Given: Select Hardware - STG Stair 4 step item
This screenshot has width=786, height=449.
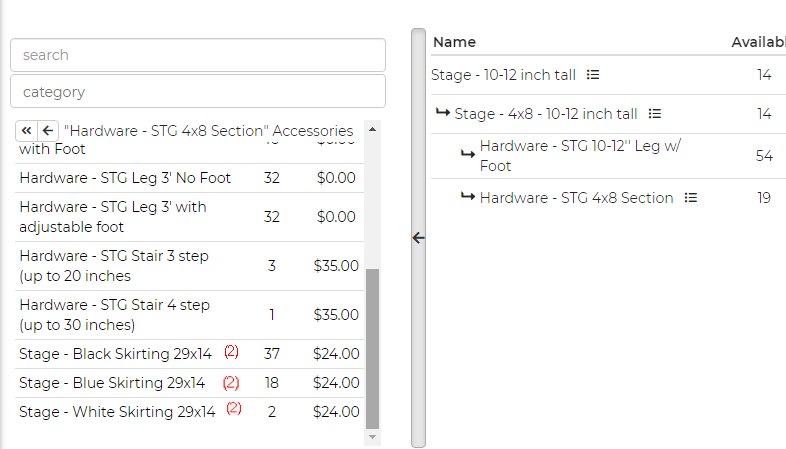Looking at the screenshot, I should point(114,315).
